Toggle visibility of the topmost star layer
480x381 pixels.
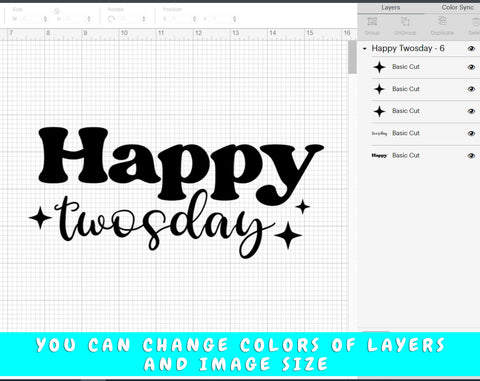click(x=471, y=67)
